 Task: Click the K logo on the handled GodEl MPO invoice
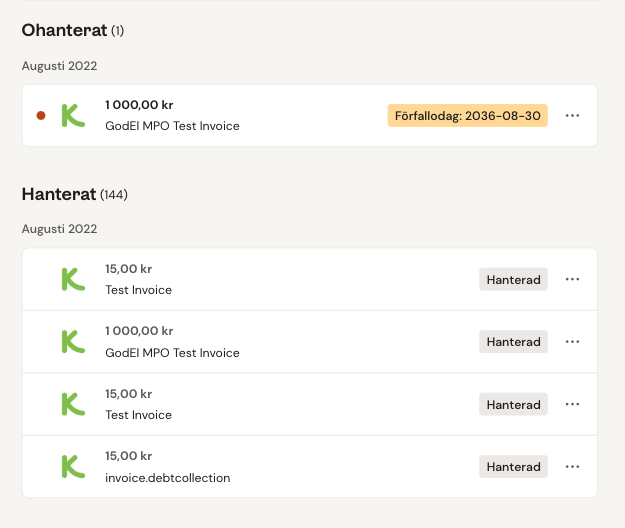(72, 342)
